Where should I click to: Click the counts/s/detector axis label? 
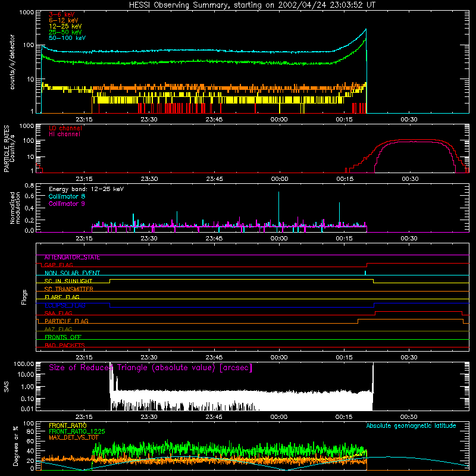(x=12, y=62)
